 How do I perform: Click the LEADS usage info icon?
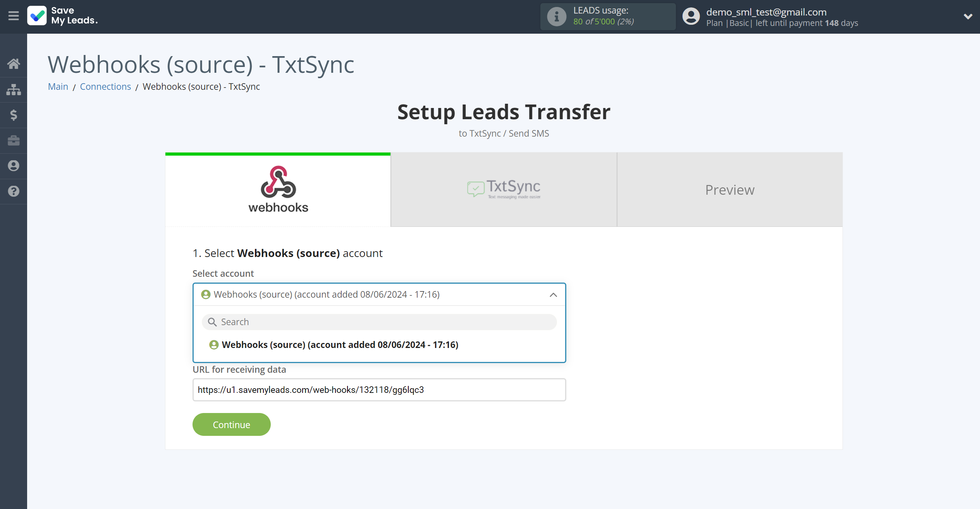[557, 17]
